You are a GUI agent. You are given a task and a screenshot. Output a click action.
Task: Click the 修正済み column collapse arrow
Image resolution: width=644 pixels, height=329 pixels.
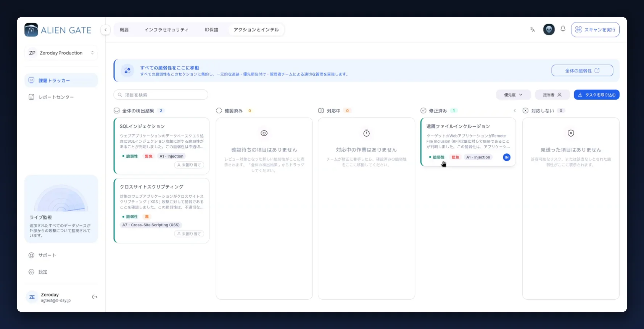(x=515, y=111)
